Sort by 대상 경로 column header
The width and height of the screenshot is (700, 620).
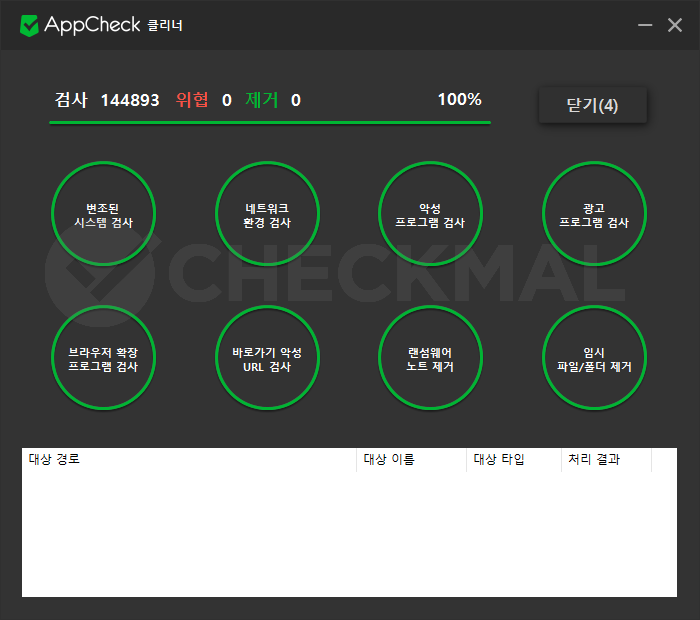click(x=188, y=460)
